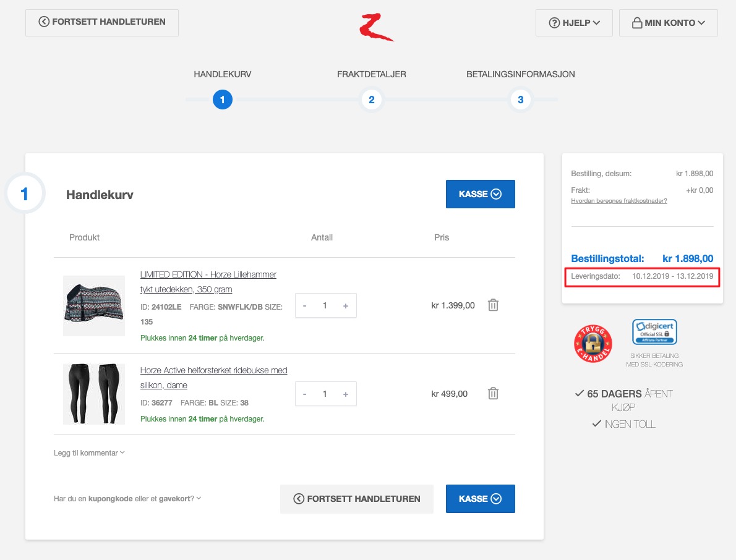
Task: Click quantity field for Lillehammer utedekken
Action: [x=325, y=306]
